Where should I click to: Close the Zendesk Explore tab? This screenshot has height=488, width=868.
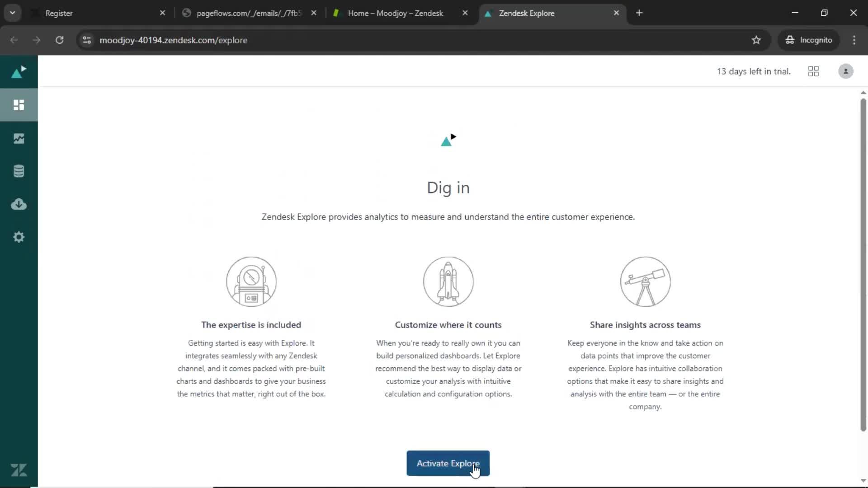[616, 13]
